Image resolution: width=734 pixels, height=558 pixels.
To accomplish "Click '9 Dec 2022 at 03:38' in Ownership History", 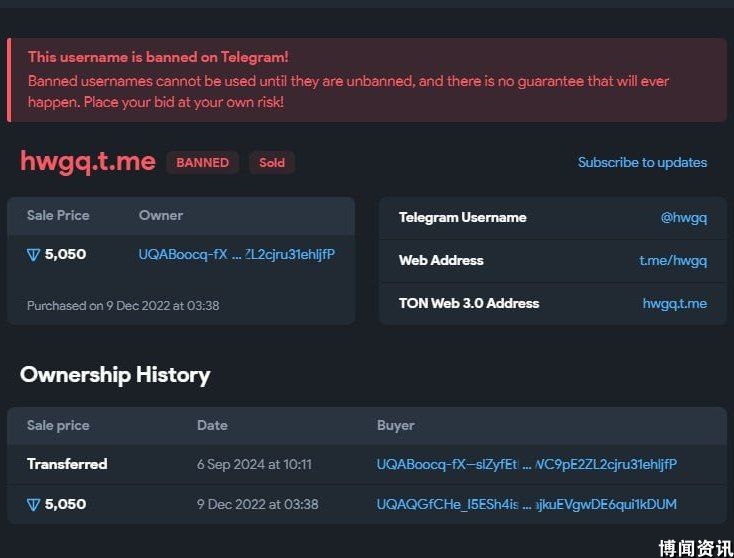I will pyautogui.click(x=257, y=504).
